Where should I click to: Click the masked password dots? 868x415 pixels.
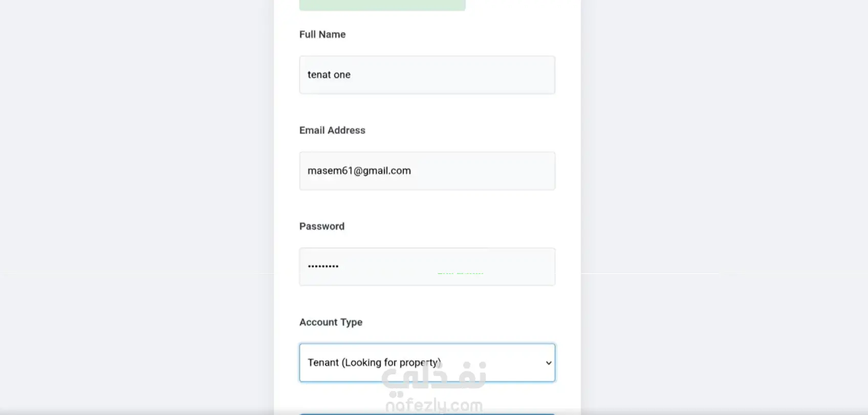tap(323, 267)
